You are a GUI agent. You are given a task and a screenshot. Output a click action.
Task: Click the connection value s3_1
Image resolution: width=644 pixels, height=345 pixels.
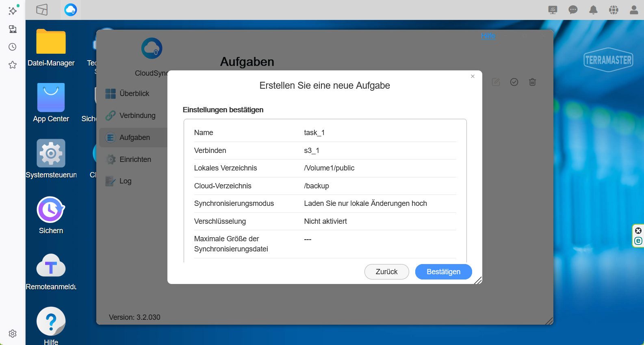pyautogui.click(x=312, y=151)
